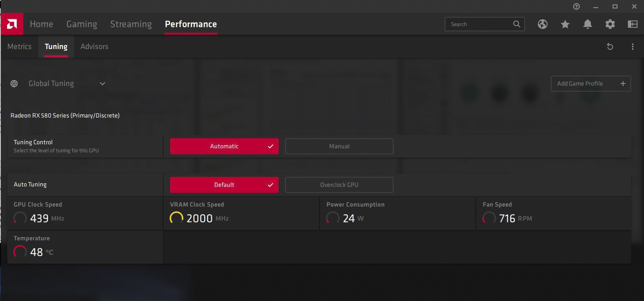The image size is (644, 301).
Task: Click 'Select the level of tuning' description
Action: [56, 151]
